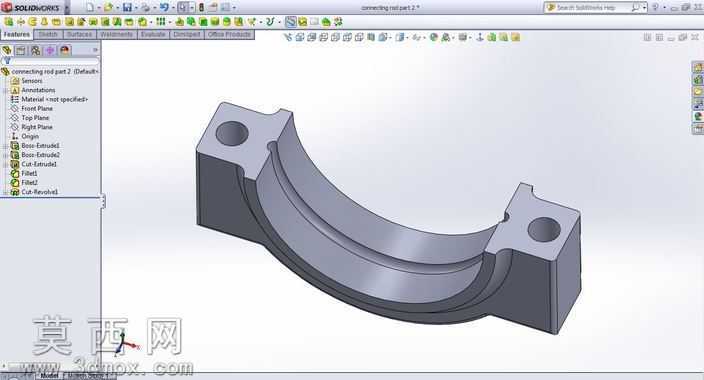Expand the Annotations node
704x380 pixels.
(x=6, y=90)
